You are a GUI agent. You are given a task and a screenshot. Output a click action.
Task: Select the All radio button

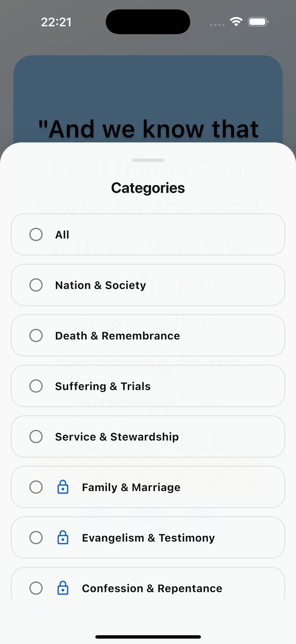(x=36, y=234)
